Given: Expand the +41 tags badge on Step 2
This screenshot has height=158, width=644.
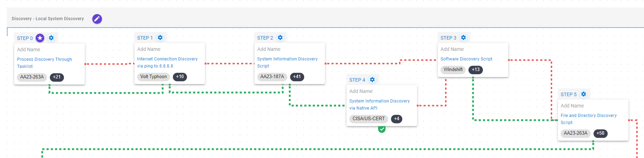Looking at the screenshot, I should click(x=297, y=77).
